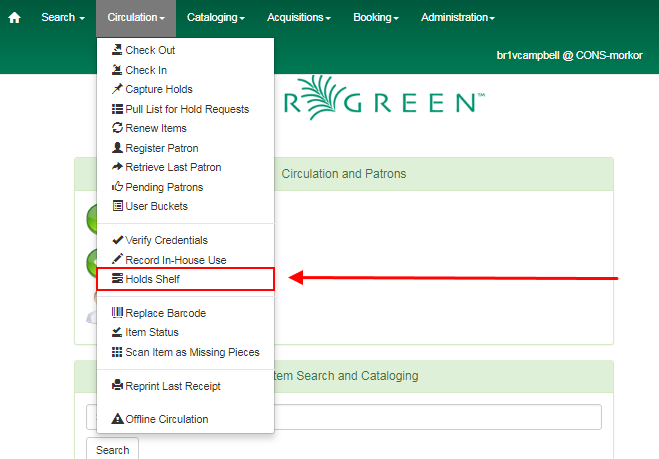Click the Pending Patrons thumbs-up icon
The width and height of the screenshot is (659, 459).
pyautogui.click(x=117, y=187)
